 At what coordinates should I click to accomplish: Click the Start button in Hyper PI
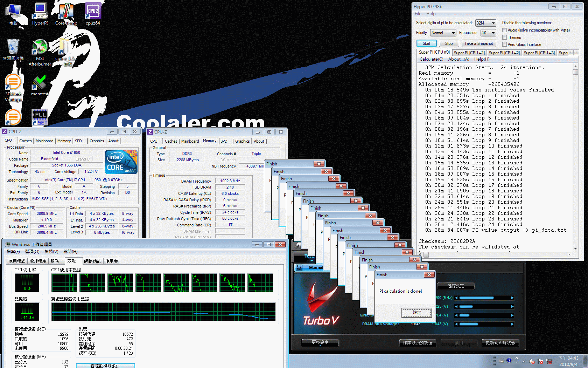pyautogui.click(x=426, y=43)
